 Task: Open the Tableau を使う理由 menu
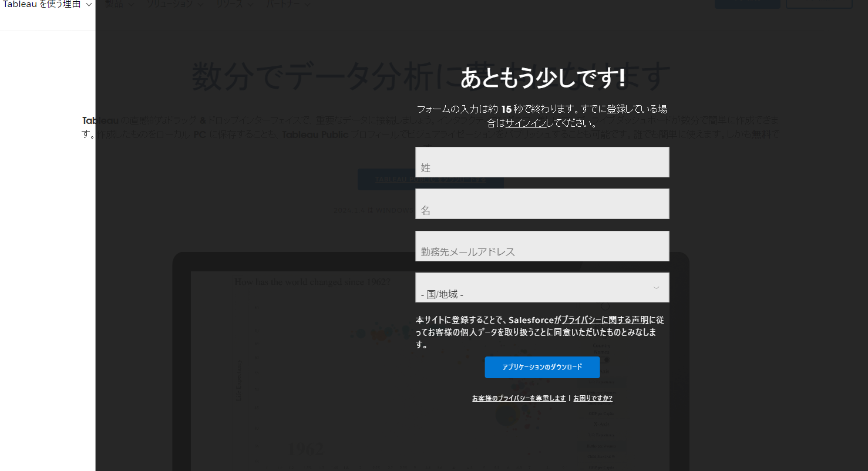tap(48, 5)
